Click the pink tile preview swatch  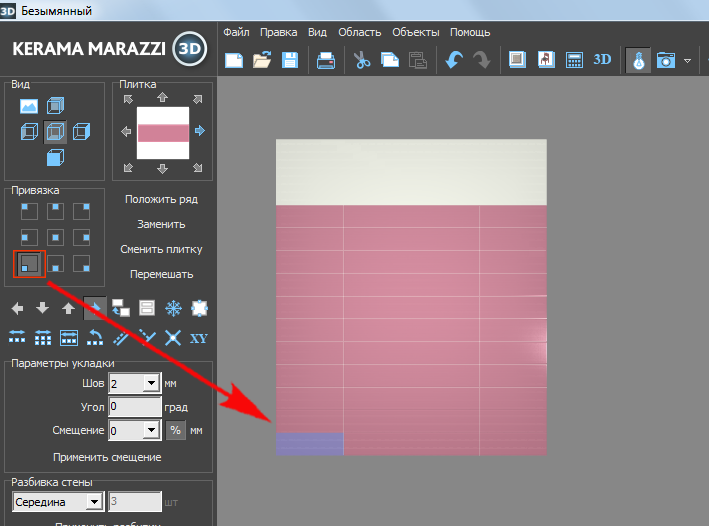(x=162, y=132)
